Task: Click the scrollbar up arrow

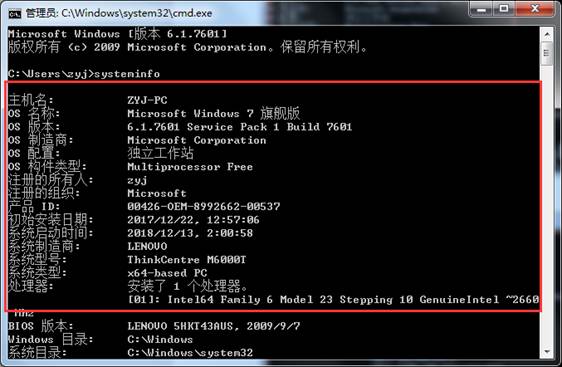Action: [547, 35]
